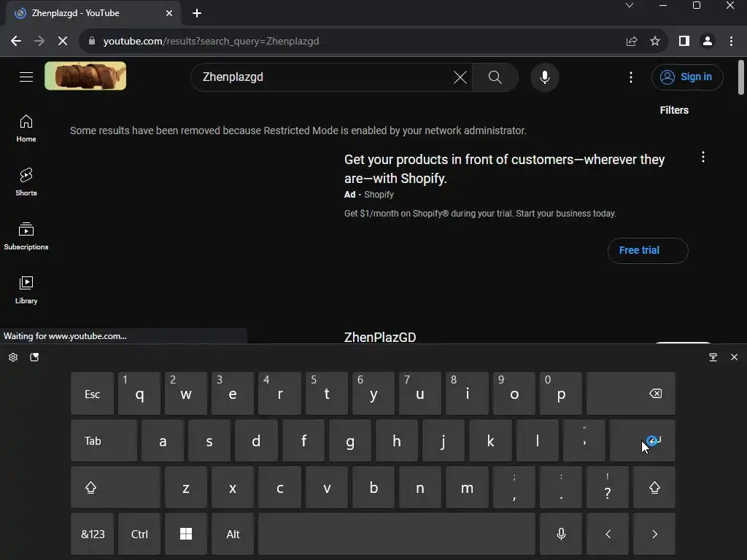
Task: Select the Zhenplazgd - YouTube tab
Action: (93, 13)
